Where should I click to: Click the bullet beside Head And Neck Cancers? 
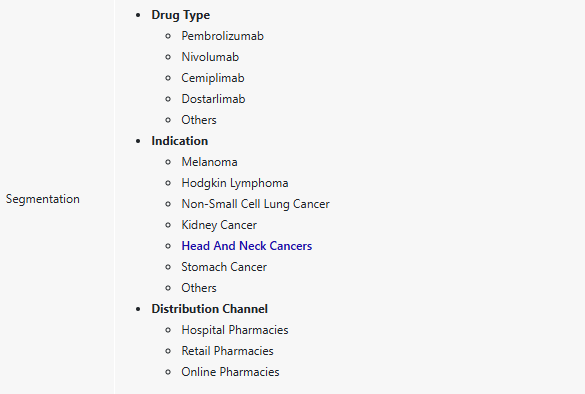click(x=168, y=246)
